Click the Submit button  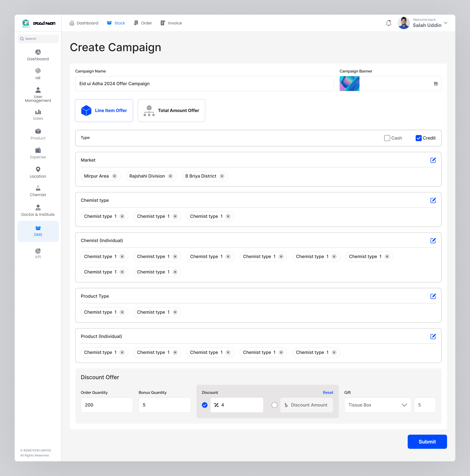[x=427, y=441]
